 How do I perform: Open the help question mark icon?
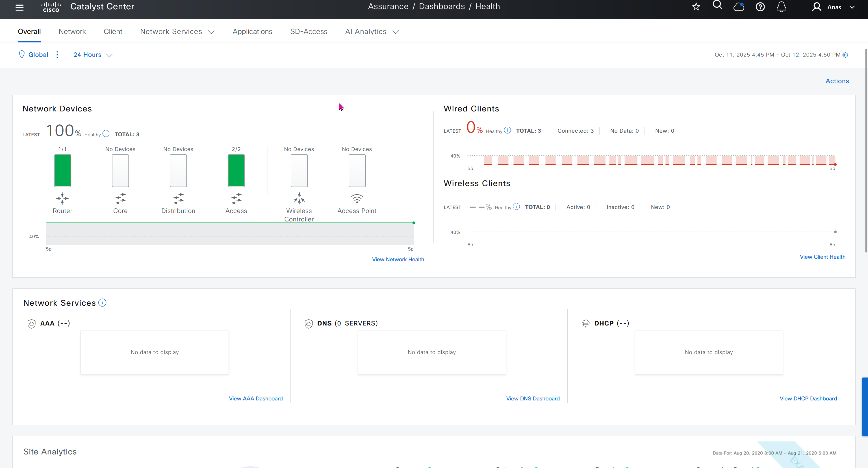(x=760, y=7)
